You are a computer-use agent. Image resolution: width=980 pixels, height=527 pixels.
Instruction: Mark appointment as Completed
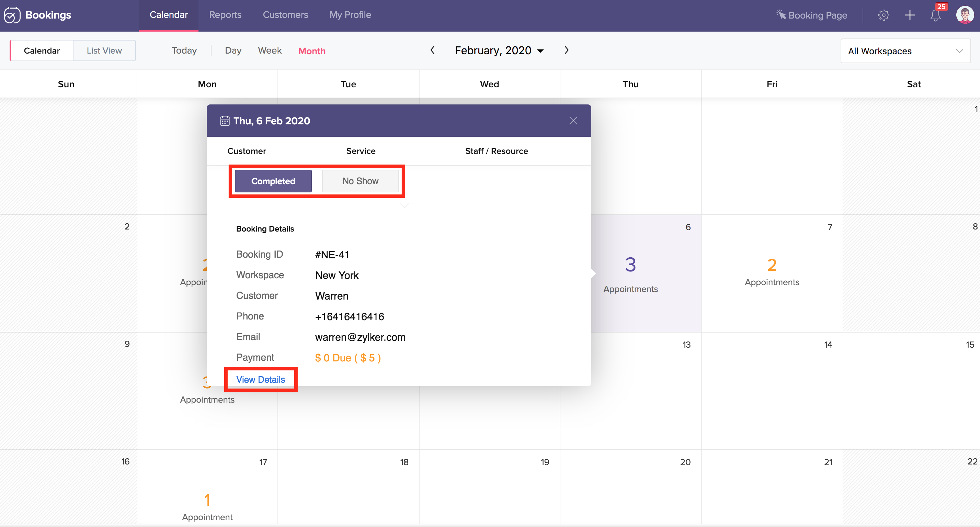click(273, 181)
